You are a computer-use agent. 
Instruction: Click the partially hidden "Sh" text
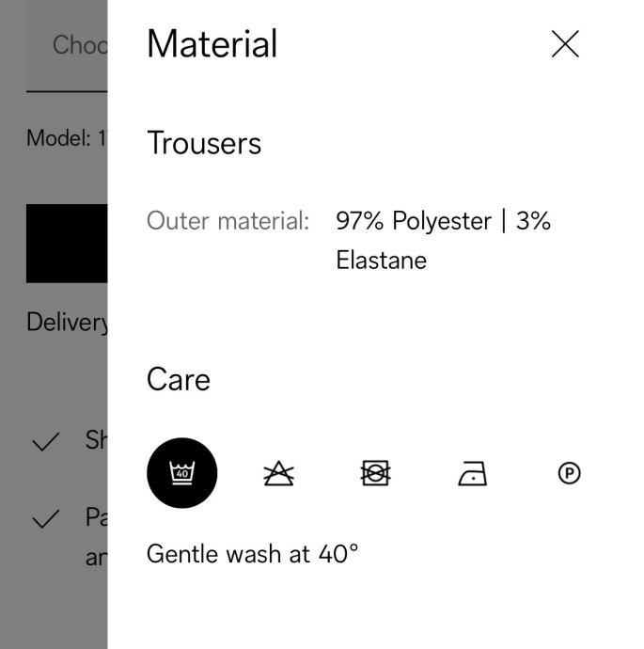(96, 440)
